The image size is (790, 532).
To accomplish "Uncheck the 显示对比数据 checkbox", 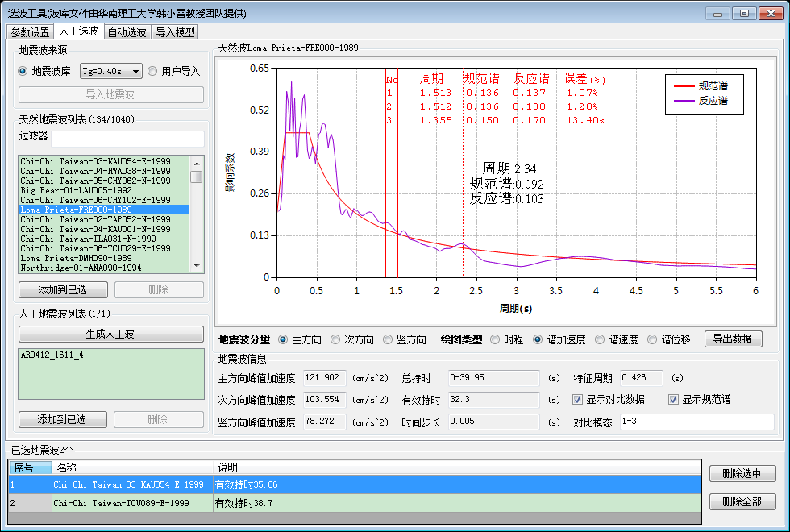I will pos(577,399).
